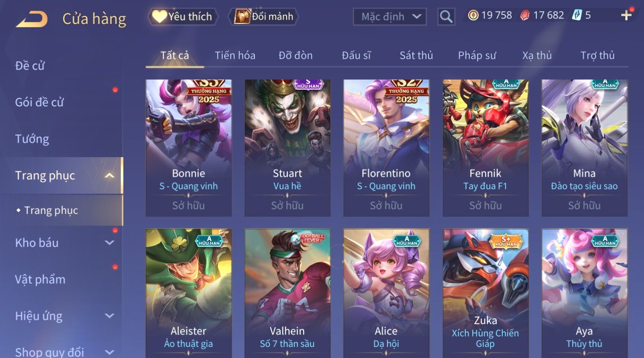The height and width of the screenshot is (358, 644).
Task: Click the red ruby currency icon
Action: tap(525, 15)
